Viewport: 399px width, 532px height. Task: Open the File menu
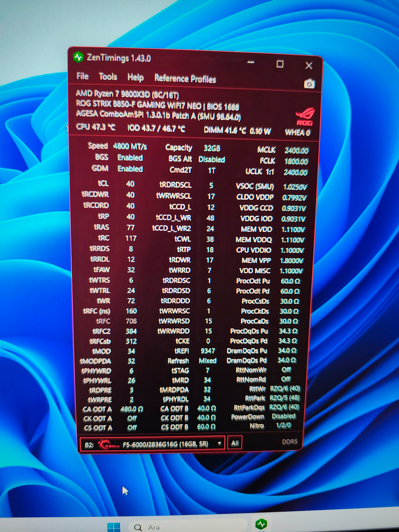tap(83, 76)
